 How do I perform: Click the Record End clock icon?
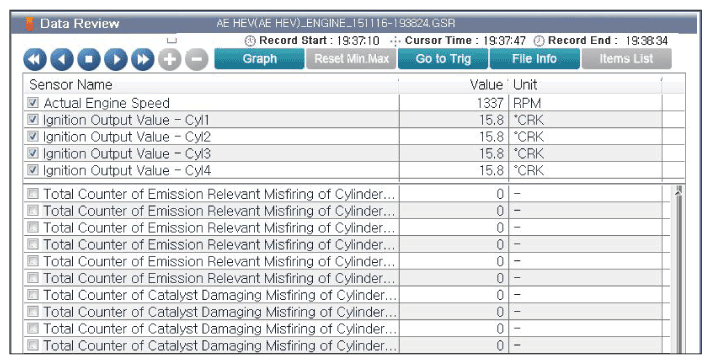click(x=539, y=41)
